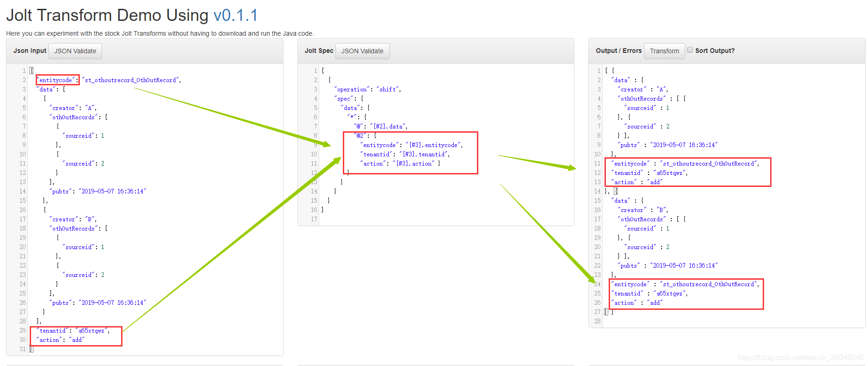The height and width of the screenshot is (366, 868).
Task: Click "entitycode" on line 24 of Output
Action: point(685,284)
